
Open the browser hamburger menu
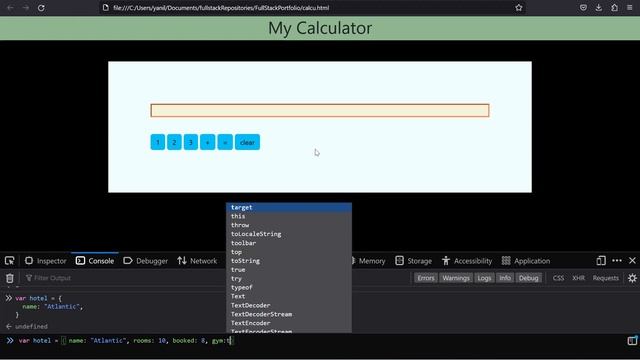pos(630,8)
